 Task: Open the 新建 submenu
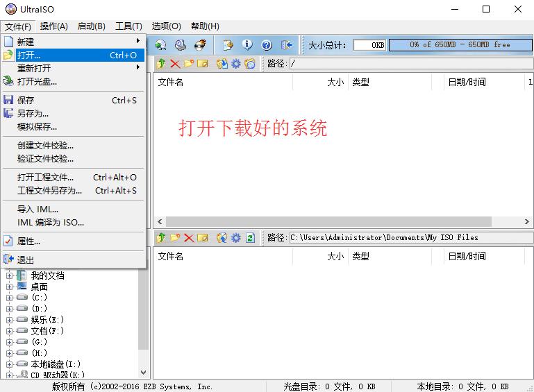pos(74,42)
